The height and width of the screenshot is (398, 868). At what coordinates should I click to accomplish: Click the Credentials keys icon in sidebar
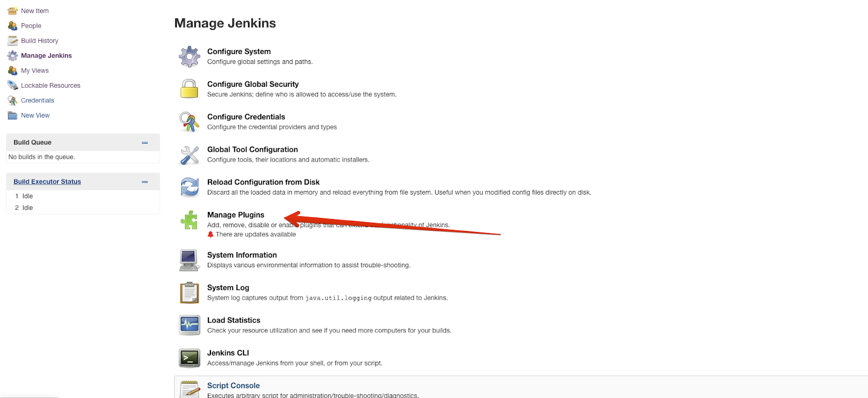coord(12,100)
